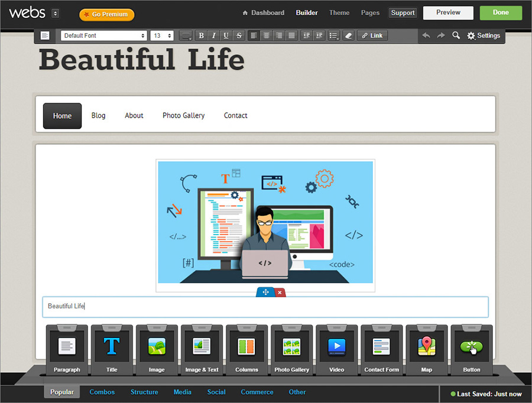The image size is (532, 403).
Task: Select the Blog navigation item
Action: point(98,116)
